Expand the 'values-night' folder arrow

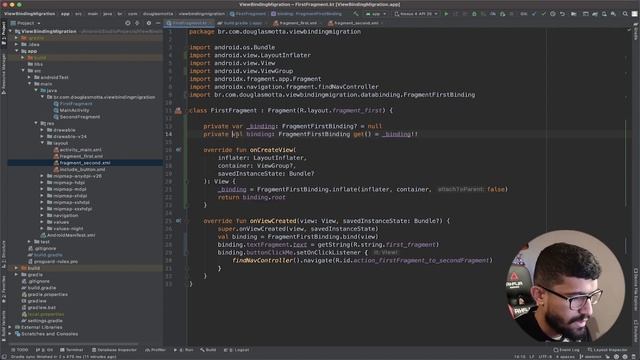coord(42,229)
